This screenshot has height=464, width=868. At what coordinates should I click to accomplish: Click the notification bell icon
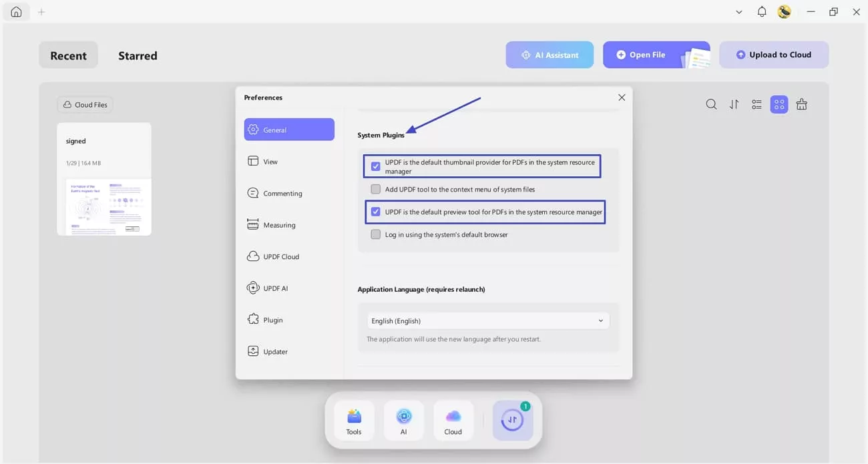(761, 12)
